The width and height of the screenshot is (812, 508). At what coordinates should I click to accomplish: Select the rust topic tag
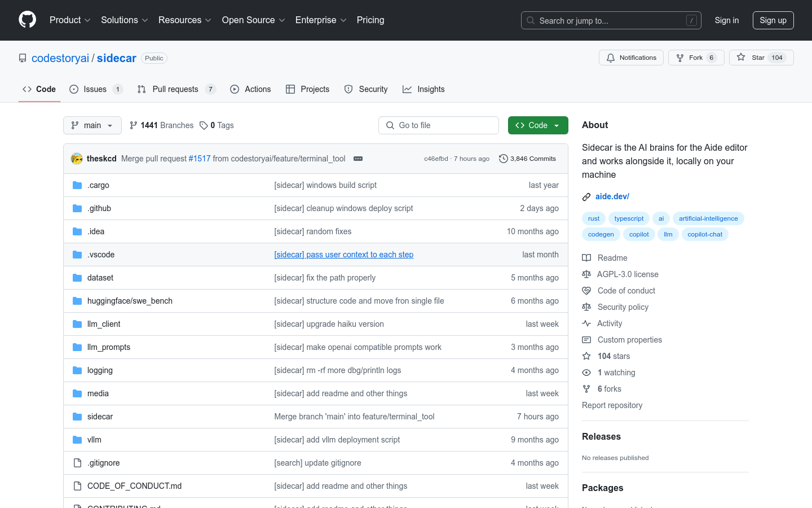[x=594, y=218]
